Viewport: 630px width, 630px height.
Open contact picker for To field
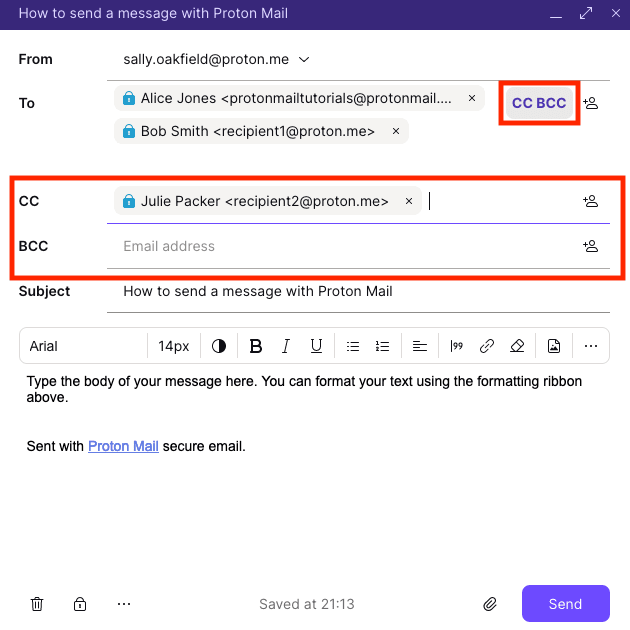(x=591, y=103)
